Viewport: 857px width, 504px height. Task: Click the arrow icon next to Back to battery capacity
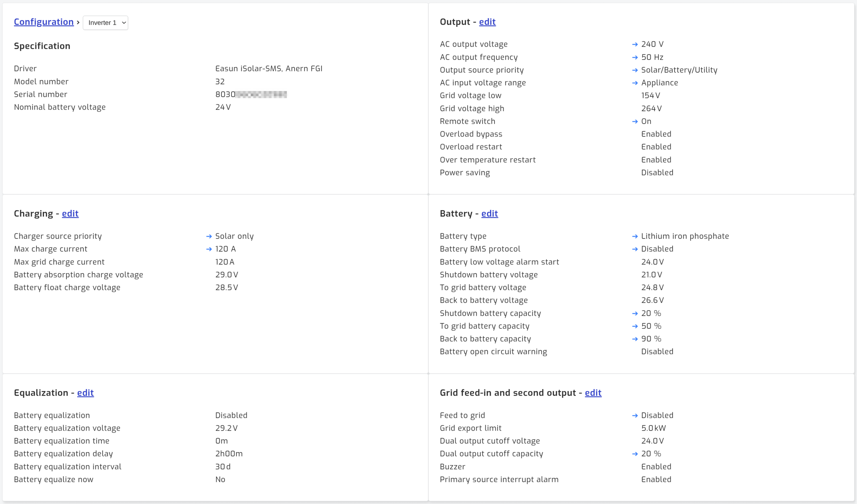pos(635,339)
